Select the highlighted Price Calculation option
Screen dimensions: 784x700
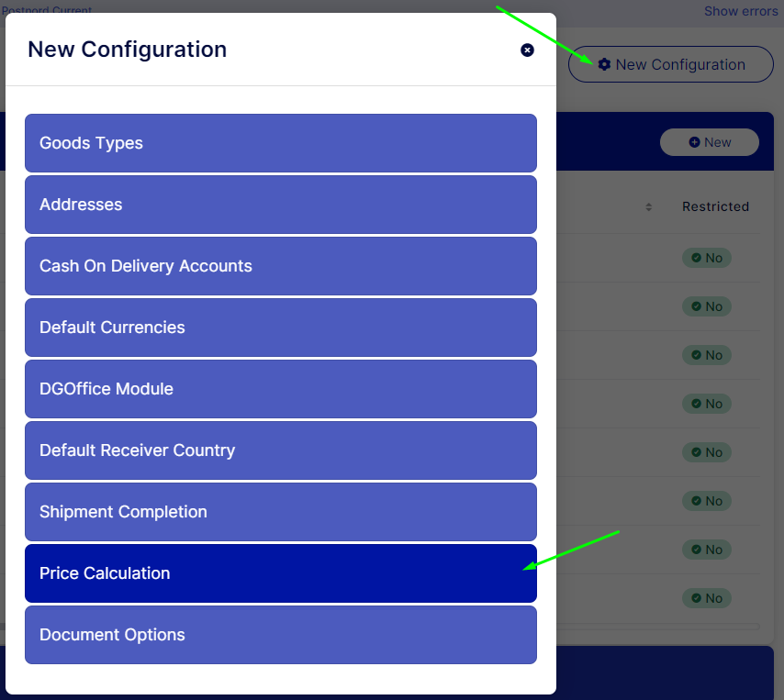tap(280, 573)
